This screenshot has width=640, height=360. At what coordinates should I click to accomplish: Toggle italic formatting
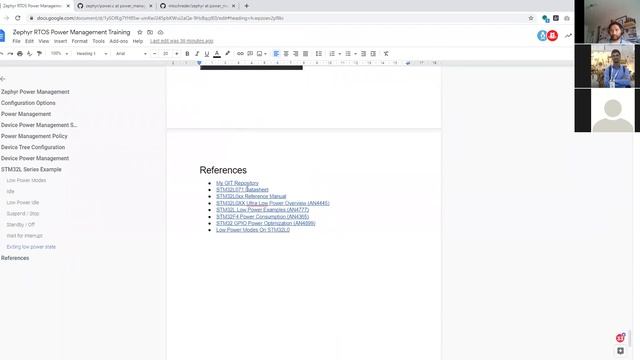[x=197, y=53]
